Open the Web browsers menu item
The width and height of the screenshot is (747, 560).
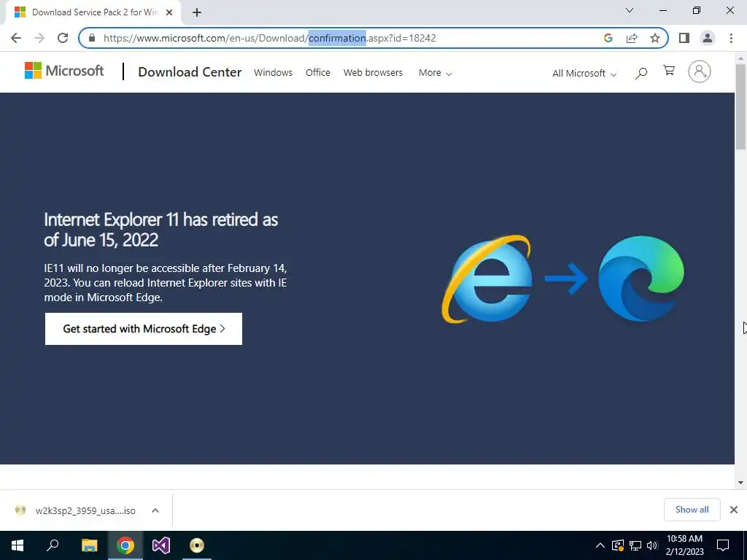coord(373,72)
